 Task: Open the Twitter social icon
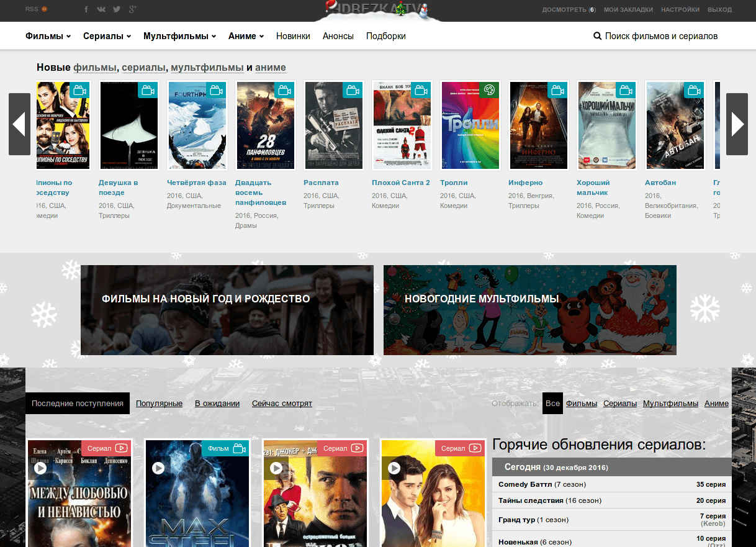click(x=117, y=9)
